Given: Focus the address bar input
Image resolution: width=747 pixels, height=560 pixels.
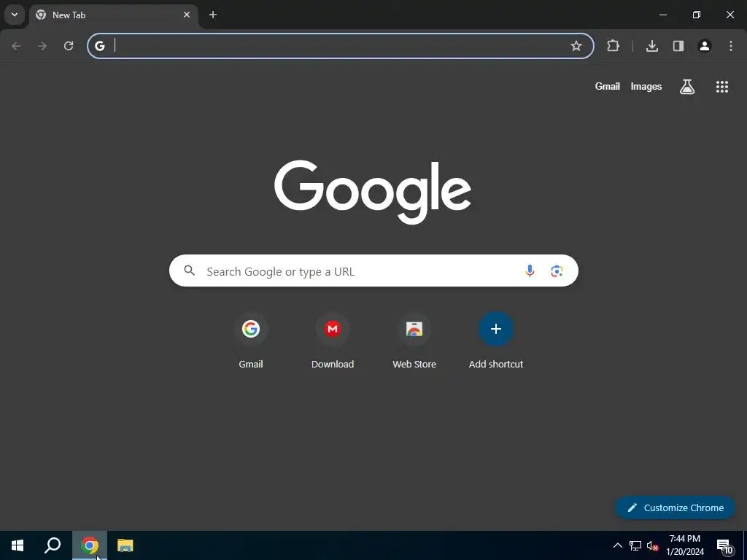Looking at the screenshot, I should [341, 46].
